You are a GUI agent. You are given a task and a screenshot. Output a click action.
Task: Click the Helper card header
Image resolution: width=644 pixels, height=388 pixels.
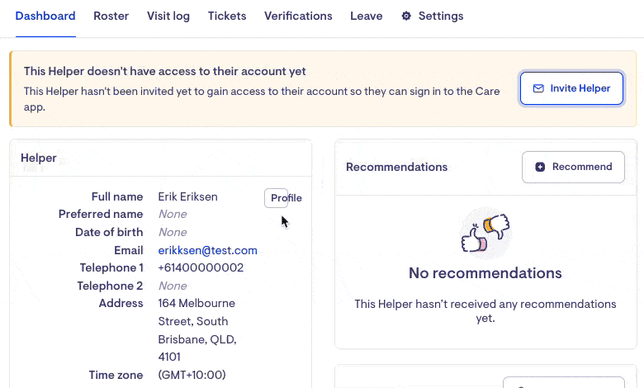(161, 158)
